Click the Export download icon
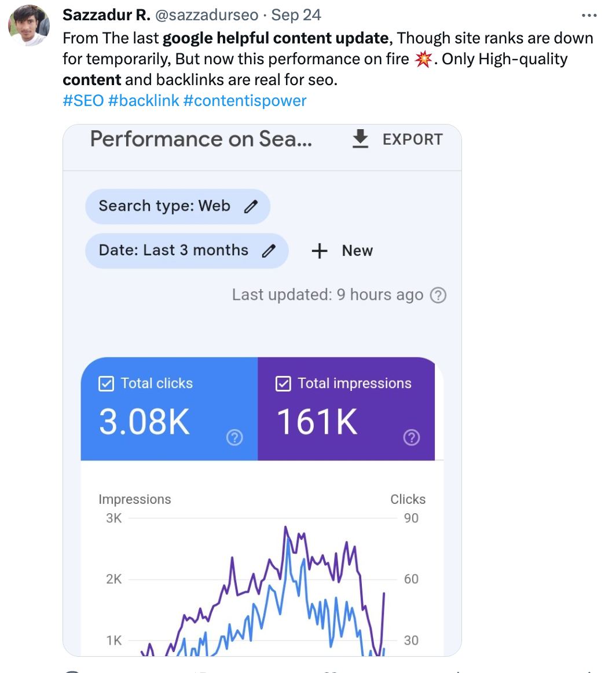616x673 pixels. click(361, 139)
